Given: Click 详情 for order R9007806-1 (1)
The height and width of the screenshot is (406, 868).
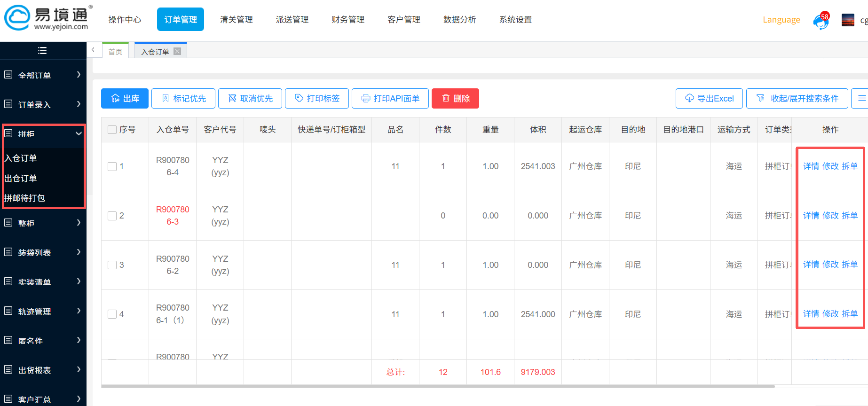Looking at the screenshot, I should click(811, 313).
